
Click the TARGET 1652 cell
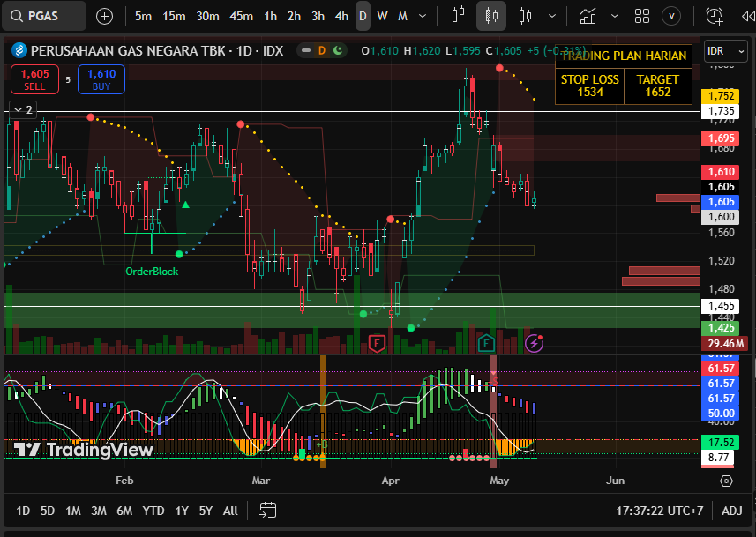[658, 86]
